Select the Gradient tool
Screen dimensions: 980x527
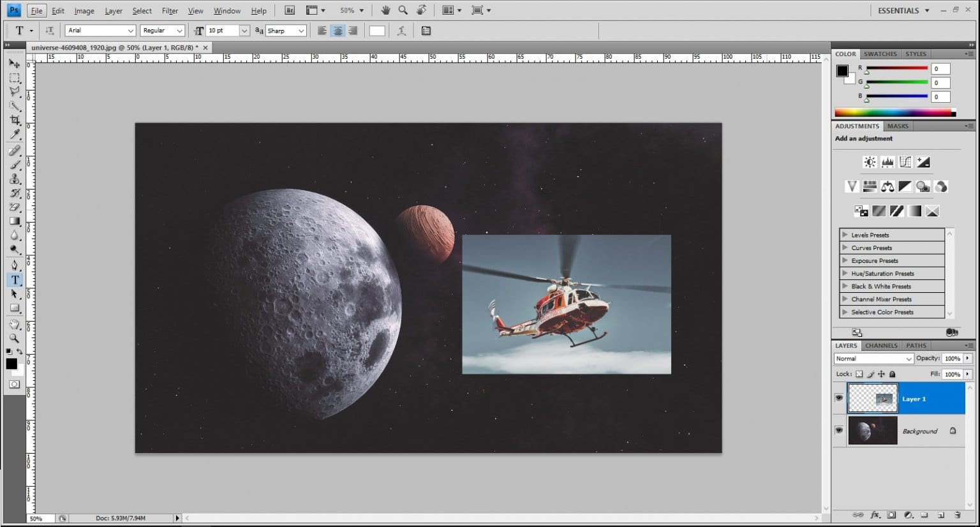coord(15,221)
